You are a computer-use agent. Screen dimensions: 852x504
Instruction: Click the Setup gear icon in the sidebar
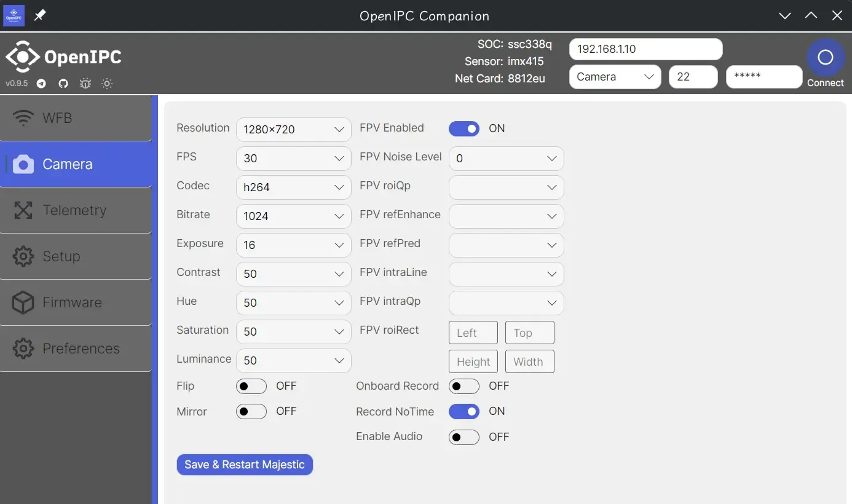coord(23,256)
